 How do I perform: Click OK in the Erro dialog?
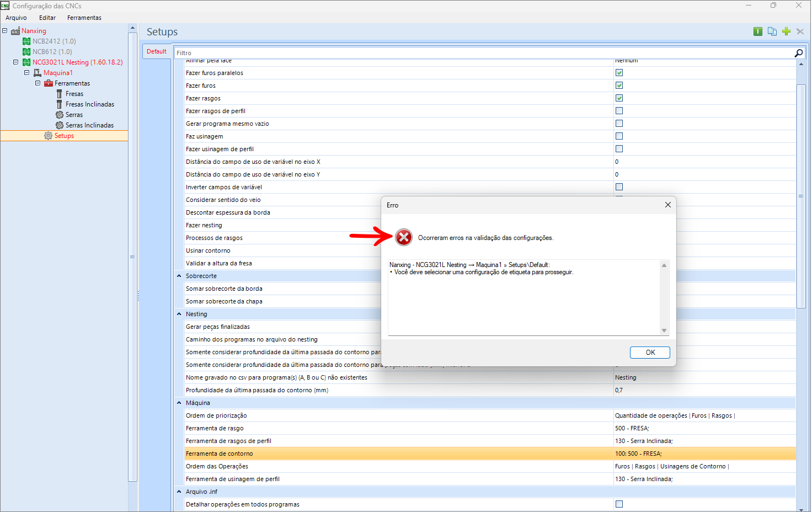pos(650,353)
